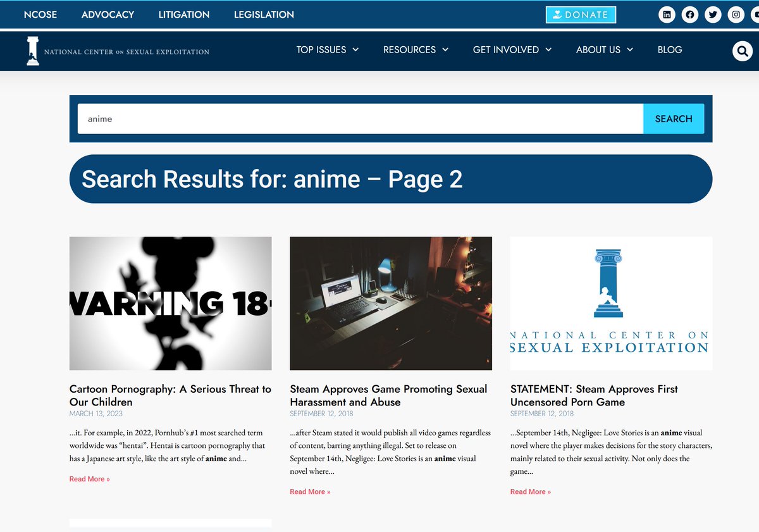The image size is (759, 532).
Task: Open the Blog menu item
Action: pyautogui.click(x=670, y=49)
